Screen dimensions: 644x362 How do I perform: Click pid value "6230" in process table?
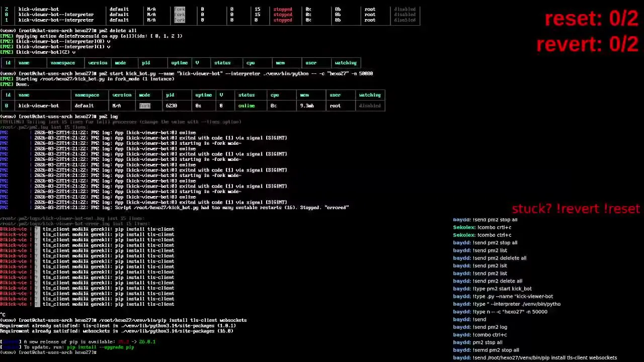171,106
